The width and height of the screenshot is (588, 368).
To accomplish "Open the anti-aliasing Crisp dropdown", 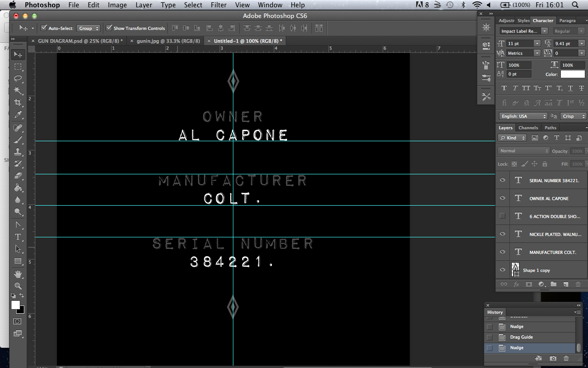I will pyautogui.click(x=573, y=116).
